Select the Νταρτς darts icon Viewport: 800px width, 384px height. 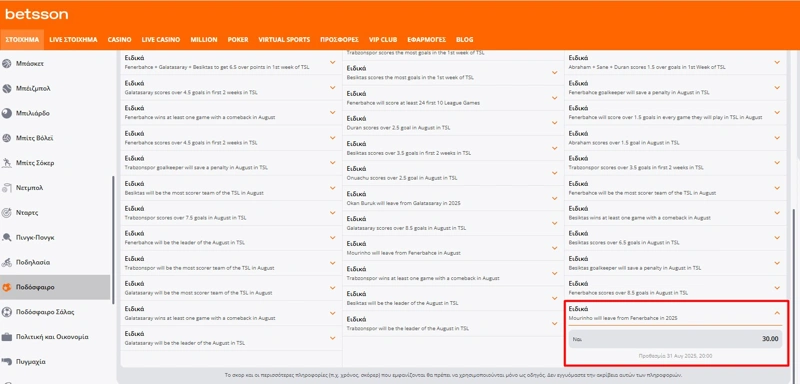7,213
